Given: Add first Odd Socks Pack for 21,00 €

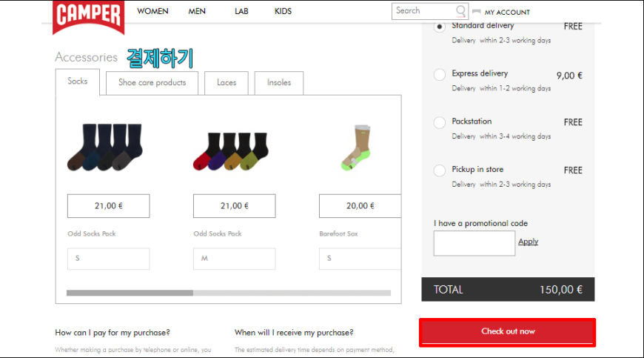Looking at the screenshot, I should coord(108,206).
